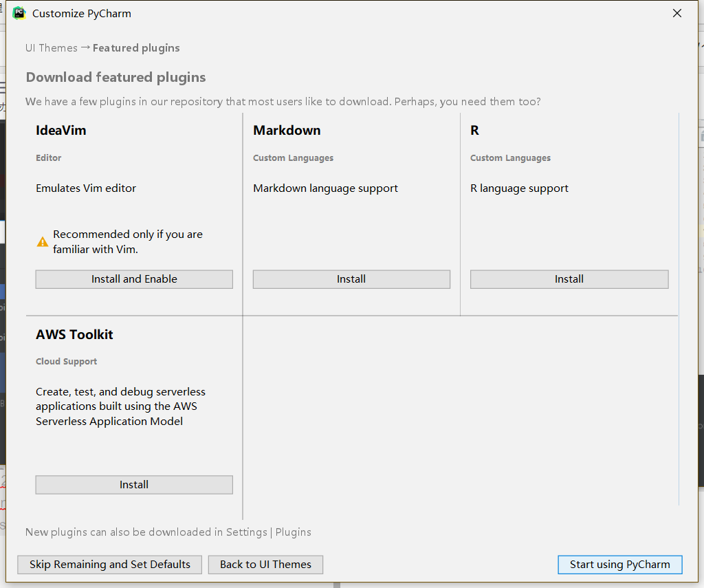This screenshot has height=588, width=704.
Task: Install and Enable the IdeaVim plugin
Action: click(133, 279)
